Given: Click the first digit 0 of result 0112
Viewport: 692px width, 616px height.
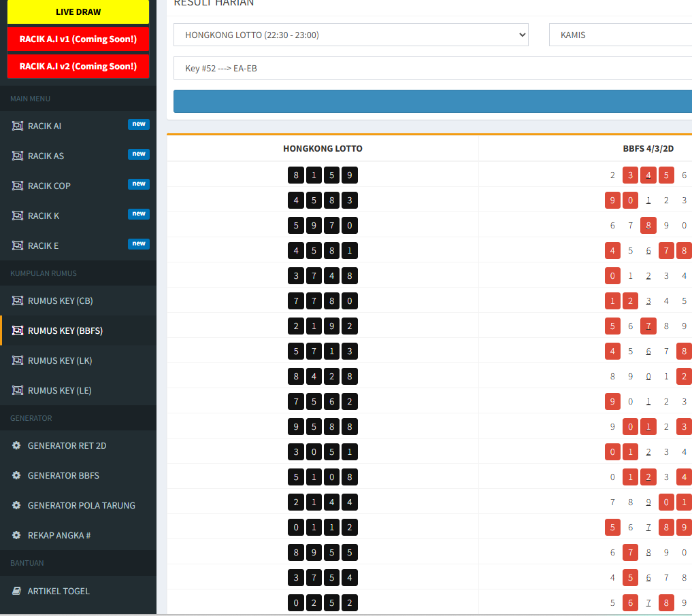Looking at the screenshot, I should coord(296,527).
